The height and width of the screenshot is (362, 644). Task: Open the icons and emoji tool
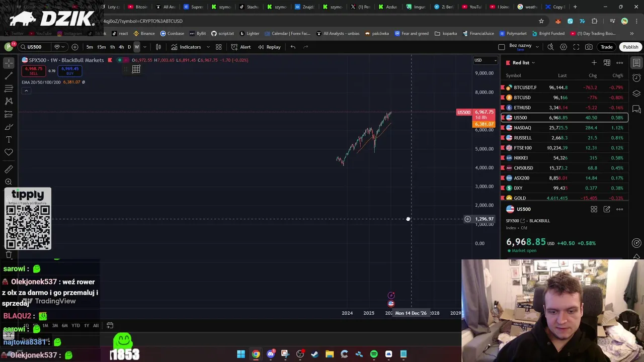point(9,152)
